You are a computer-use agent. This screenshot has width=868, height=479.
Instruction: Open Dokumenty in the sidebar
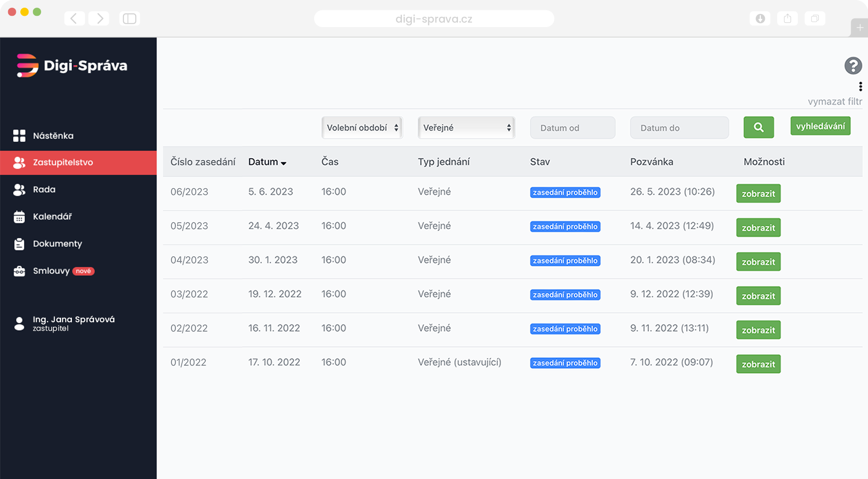pyautogui.click(x=78, y=244)
